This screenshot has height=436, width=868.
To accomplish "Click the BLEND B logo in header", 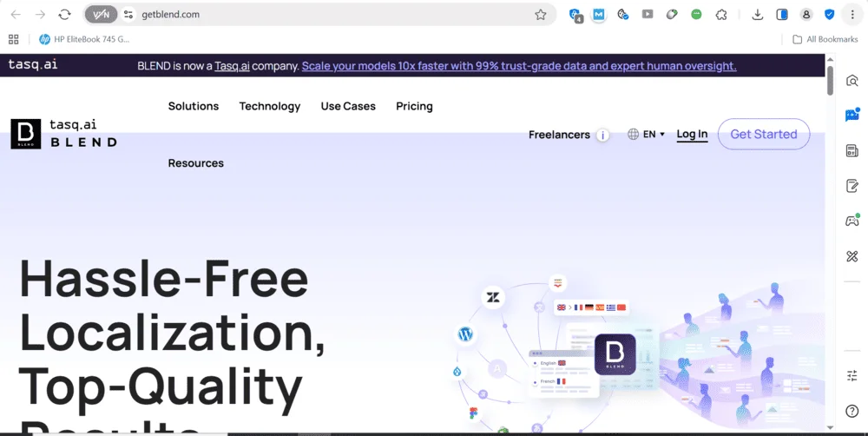I will (26, 134).
